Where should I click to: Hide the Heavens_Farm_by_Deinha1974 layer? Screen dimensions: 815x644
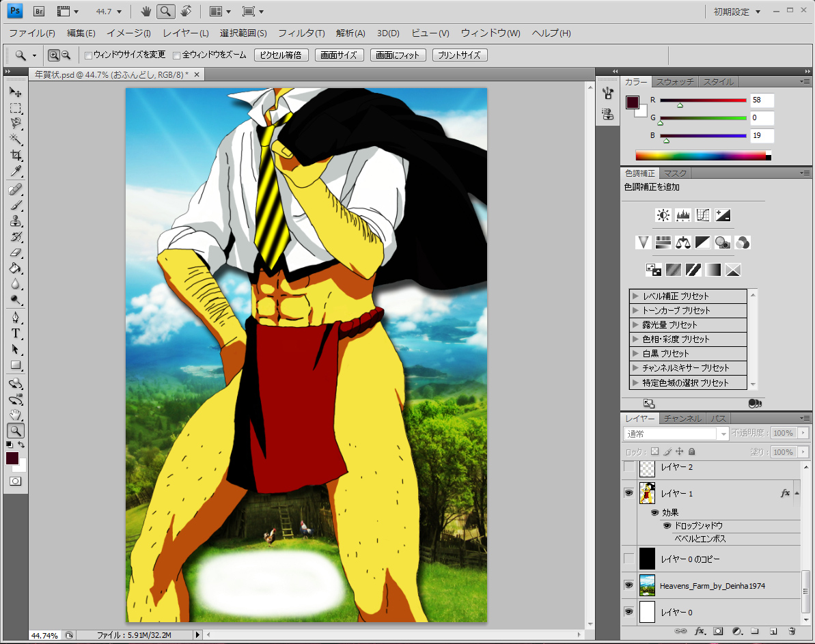tap(628, 585)
